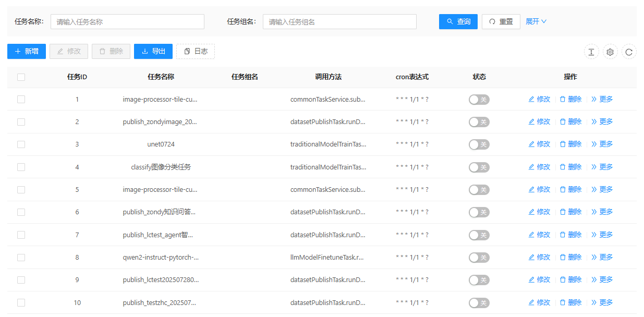Check the select-all header checkbox
This screenshot has width=644, height=317.
[x=21, y=77]
